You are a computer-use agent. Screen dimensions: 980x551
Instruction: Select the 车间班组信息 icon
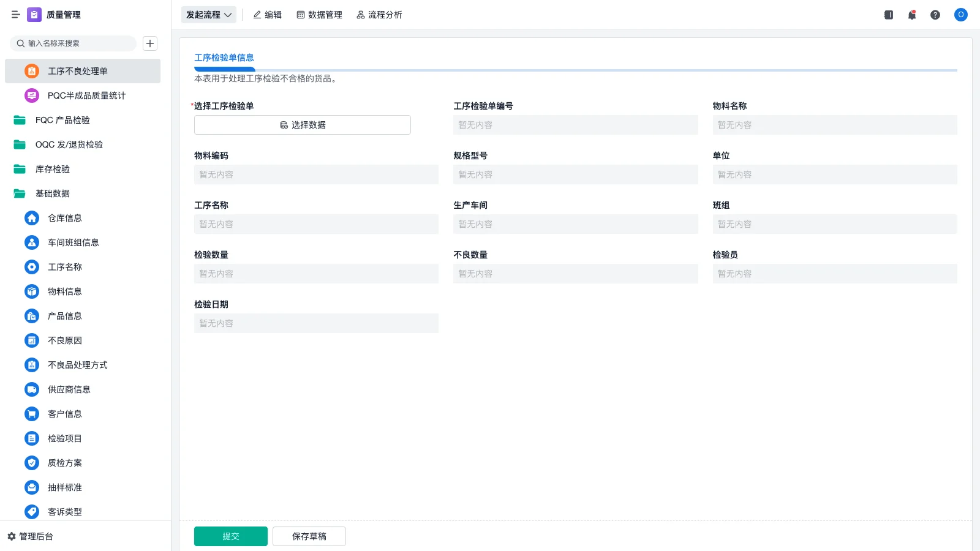[x=32, y=242]
